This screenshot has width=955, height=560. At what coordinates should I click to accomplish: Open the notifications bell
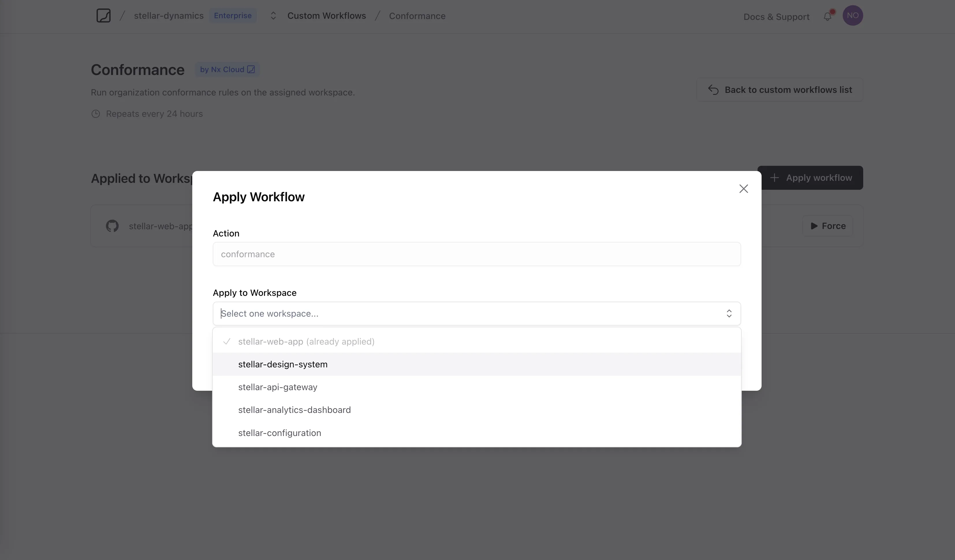pyautogui.click(x=828, y=16)
